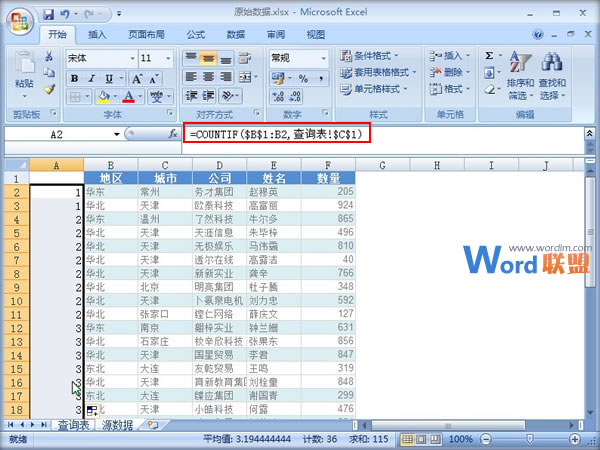Click the Cut scissors icon
The height and width of the screenshot is (450, 600).
click(49, 56)
